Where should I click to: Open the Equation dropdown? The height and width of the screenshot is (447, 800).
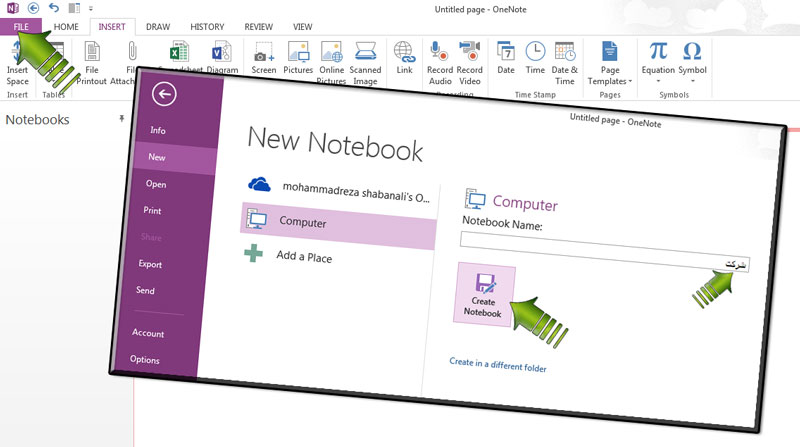(x=658, y=62)
